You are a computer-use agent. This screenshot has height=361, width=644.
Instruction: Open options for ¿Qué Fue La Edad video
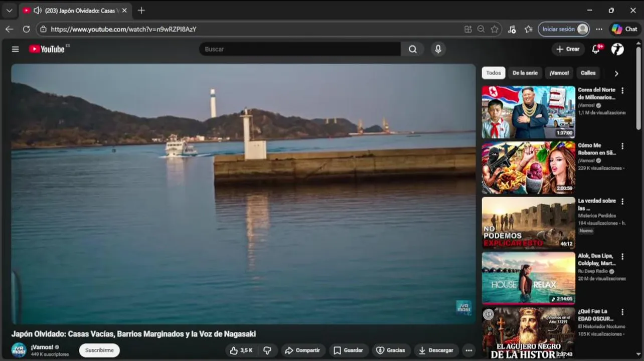tap(622, 312)
